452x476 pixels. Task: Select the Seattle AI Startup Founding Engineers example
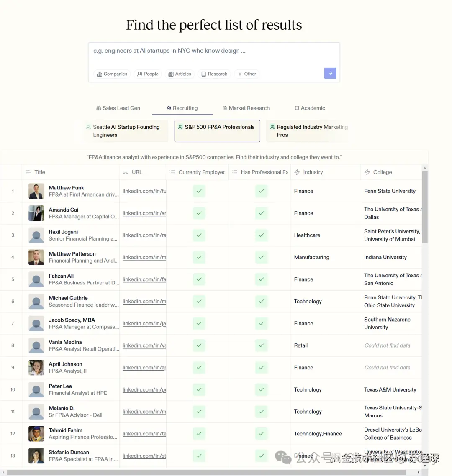click(126, 131)
